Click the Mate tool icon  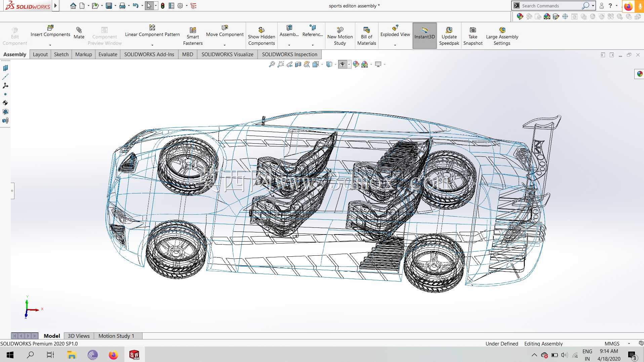(79, 30)
